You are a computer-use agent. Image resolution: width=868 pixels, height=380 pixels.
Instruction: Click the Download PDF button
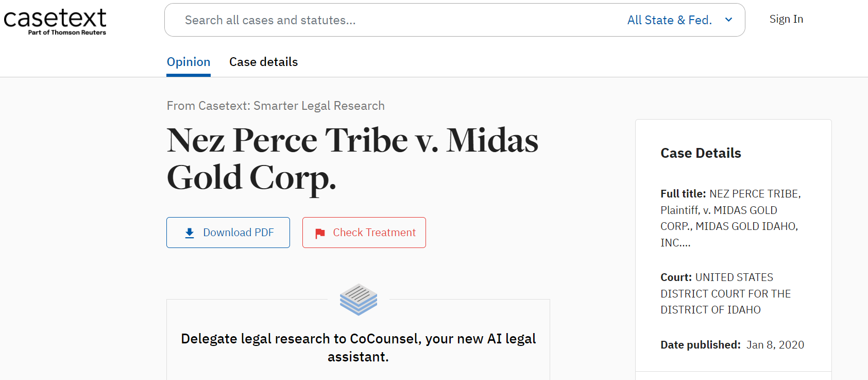[228, 233]
